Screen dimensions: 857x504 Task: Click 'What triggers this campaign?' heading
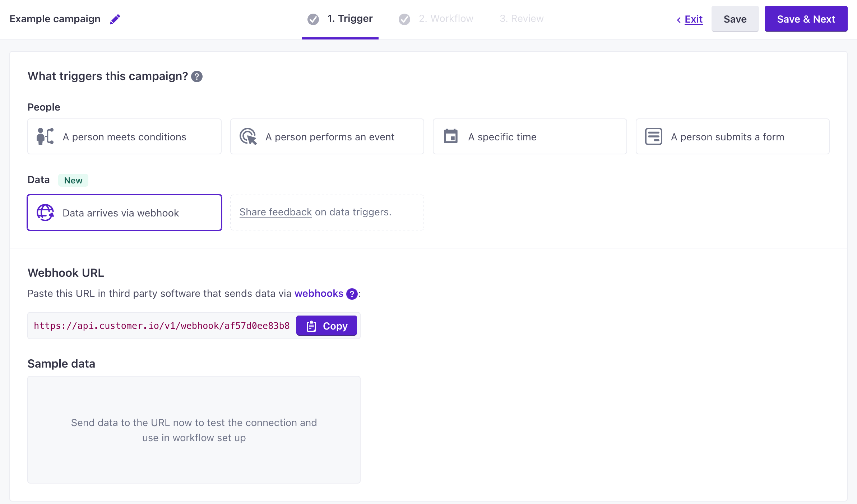tap(108, 76)
